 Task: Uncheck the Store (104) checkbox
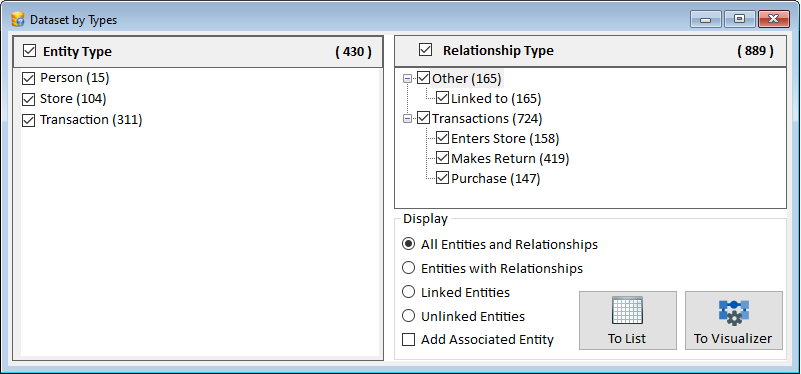coord(28,99)
